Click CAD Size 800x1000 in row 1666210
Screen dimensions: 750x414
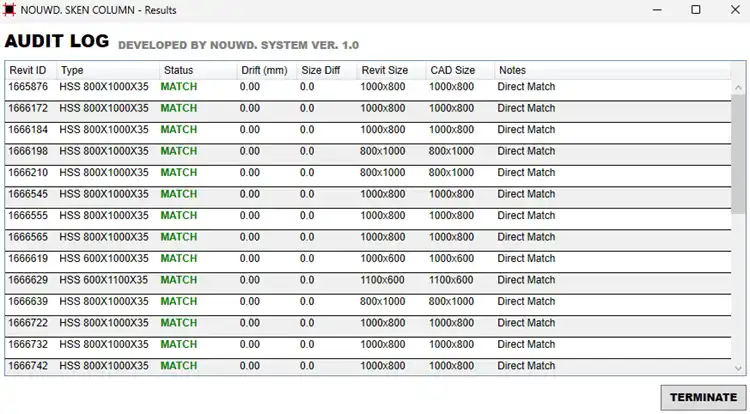(x=451, y=173)
